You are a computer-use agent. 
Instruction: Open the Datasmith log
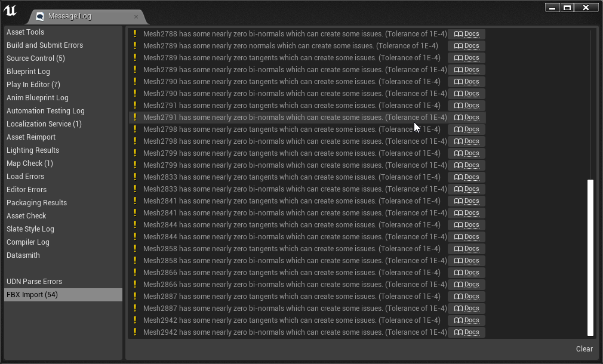(23, 255)
